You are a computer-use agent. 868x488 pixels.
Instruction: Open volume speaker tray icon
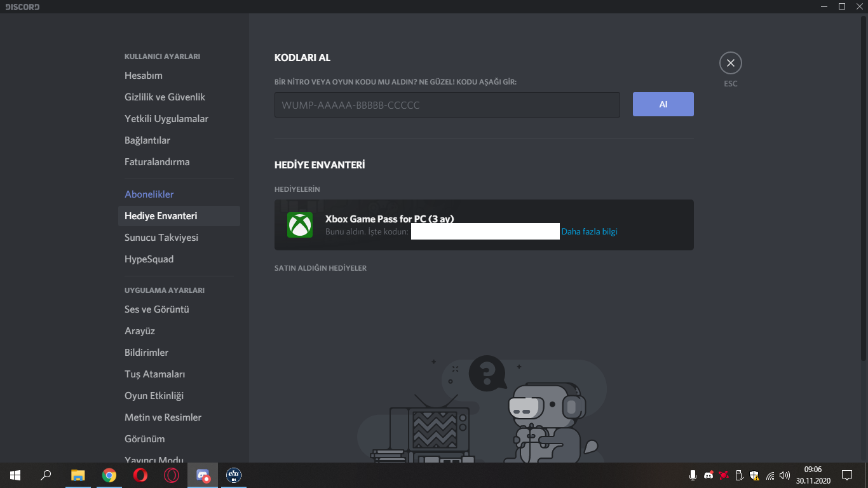[785, 475]
